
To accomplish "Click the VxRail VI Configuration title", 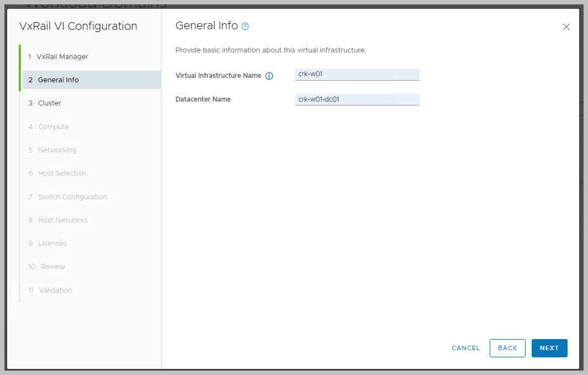I will (x=78, y=26).
